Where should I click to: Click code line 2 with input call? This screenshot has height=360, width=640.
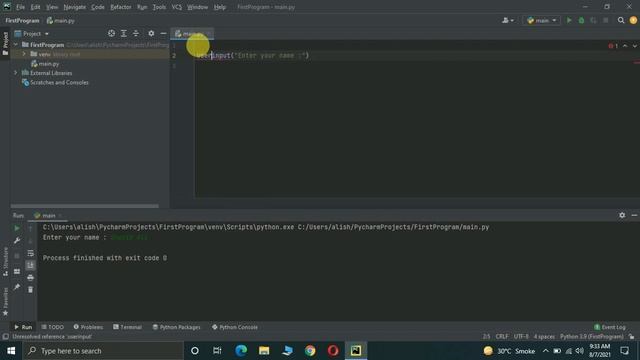click(253, 56)
